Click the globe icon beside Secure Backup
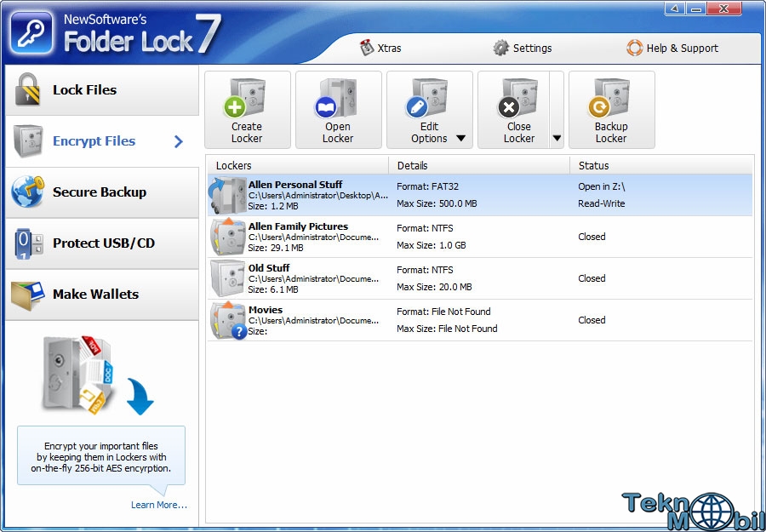766x532 pixels. [x=28, y=192]
